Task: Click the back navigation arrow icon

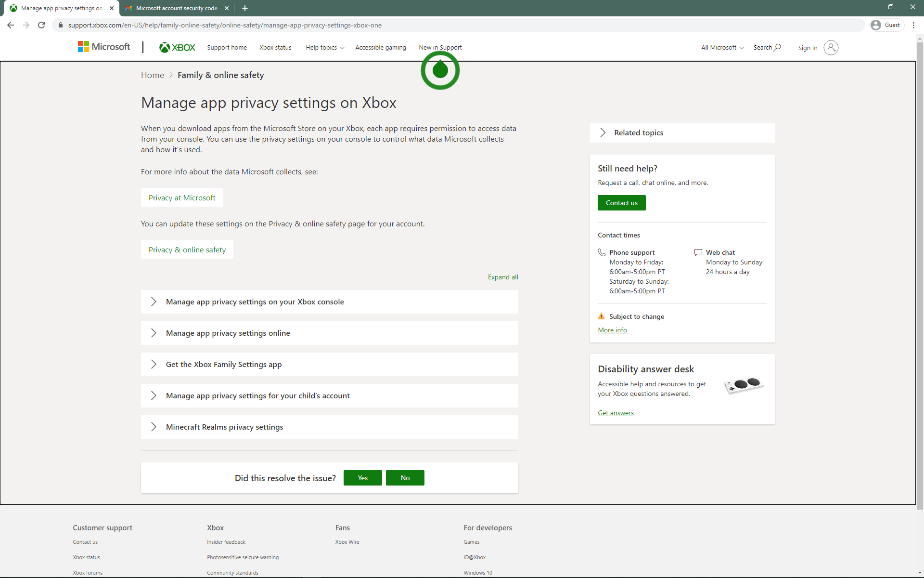Action: pyautogui.click(x=11, y=26)
